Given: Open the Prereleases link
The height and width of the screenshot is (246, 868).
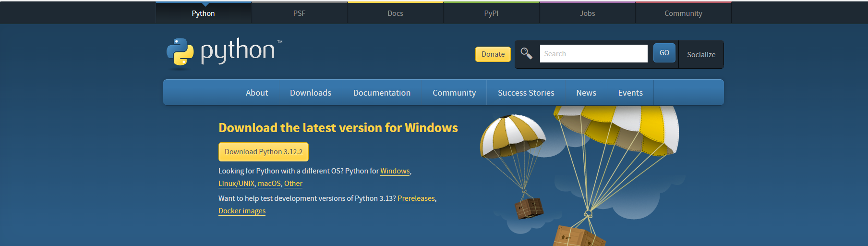Looking at the screenshot, I should [416, 198].
